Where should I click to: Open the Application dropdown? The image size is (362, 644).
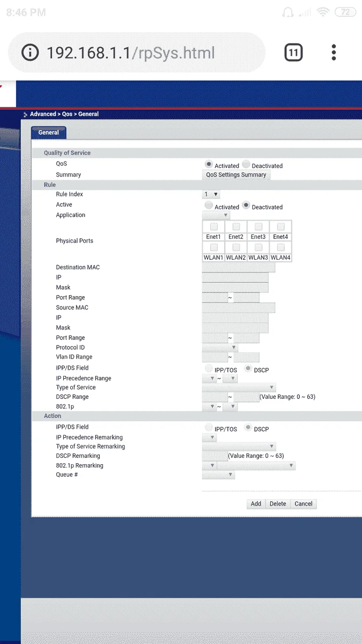pos(216,215)
